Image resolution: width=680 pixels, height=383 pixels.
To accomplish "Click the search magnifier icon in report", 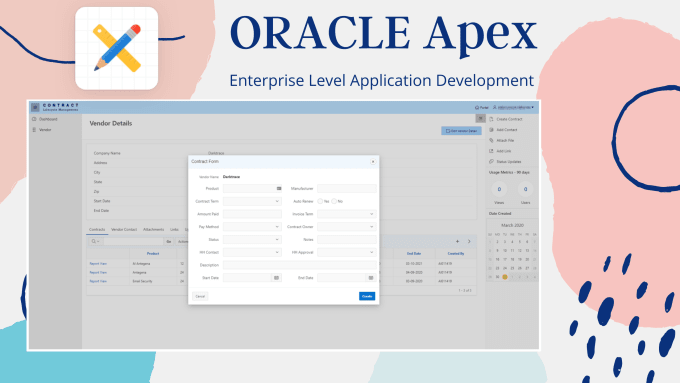I will click(x=94, y=241).
